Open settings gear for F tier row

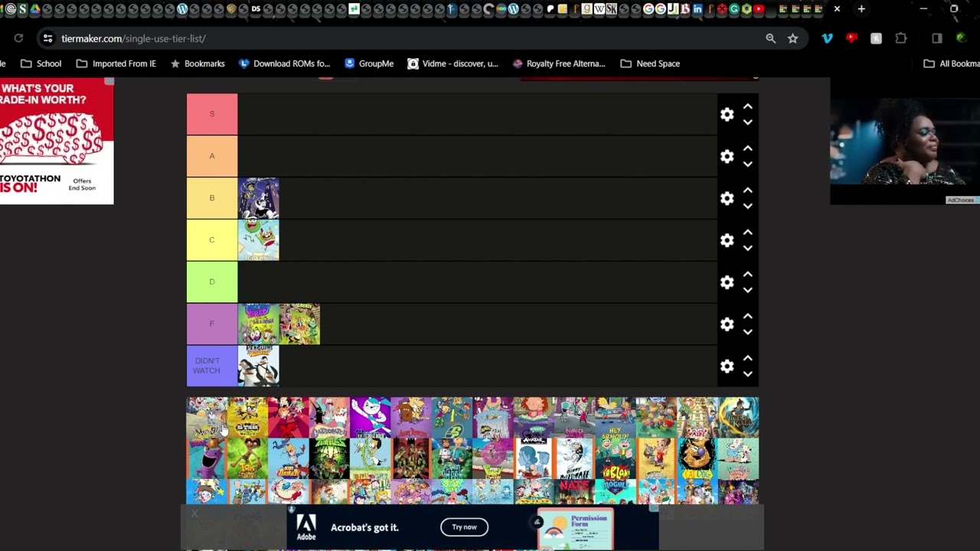(x=727, y=324)
